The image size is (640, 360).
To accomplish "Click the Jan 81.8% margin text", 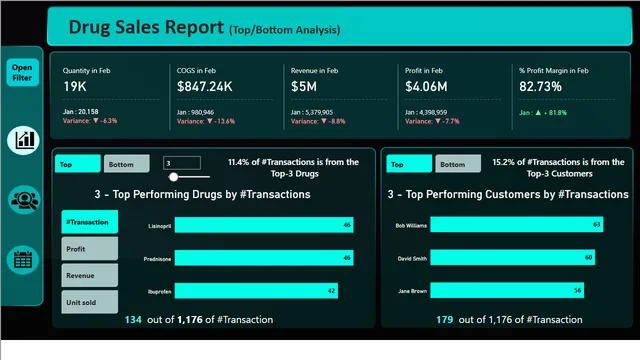I will point(543,113).
